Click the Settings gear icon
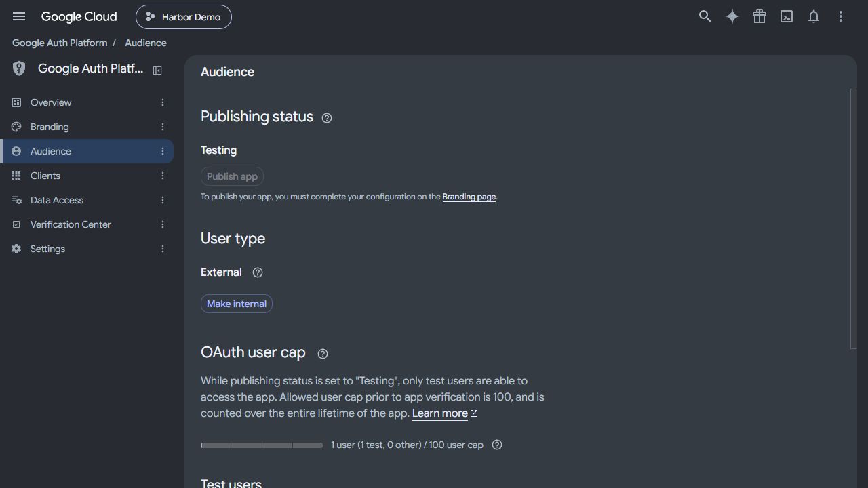This screenshot has height=488, width=868. [16, 249]
